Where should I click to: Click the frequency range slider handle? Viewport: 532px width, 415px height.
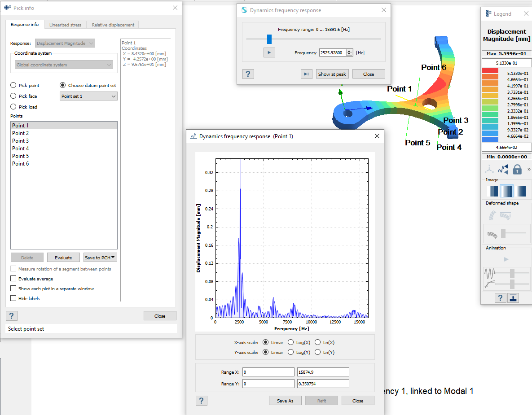[269, 39]
